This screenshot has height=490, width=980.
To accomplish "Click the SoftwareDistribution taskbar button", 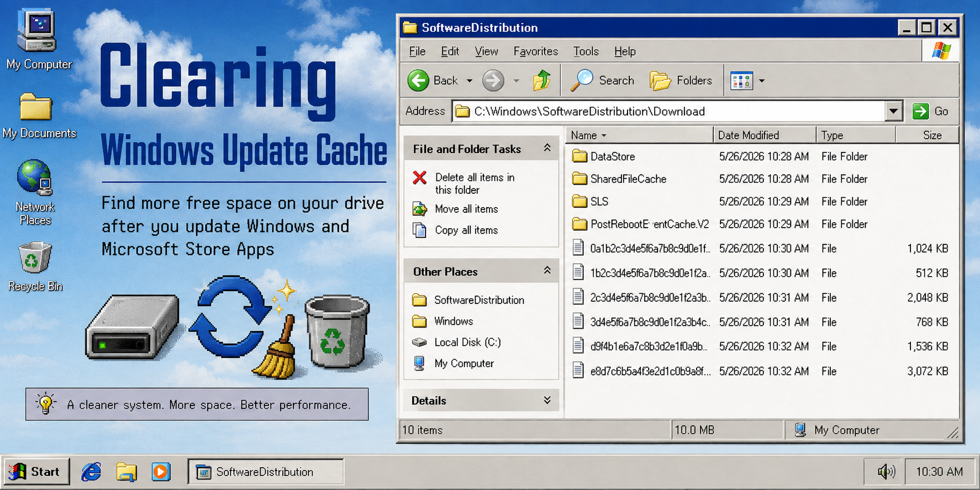I will coord(266,472).
